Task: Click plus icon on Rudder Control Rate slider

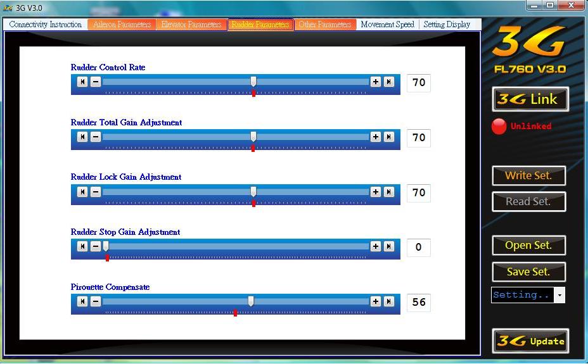Action: (x=376, y=82)
